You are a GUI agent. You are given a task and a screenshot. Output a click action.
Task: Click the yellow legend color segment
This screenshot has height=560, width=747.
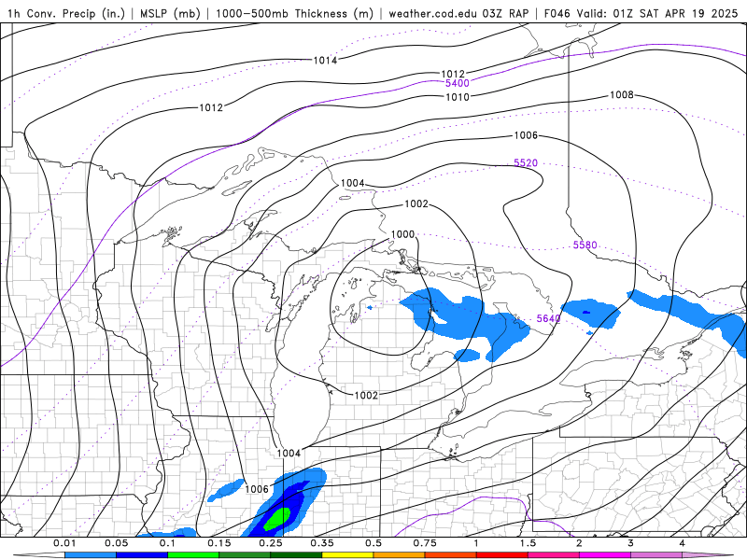(347, 555)
